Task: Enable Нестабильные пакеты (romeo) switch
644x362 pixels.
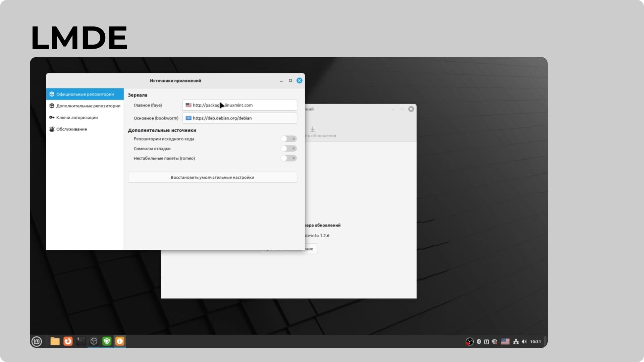Action: tap(288, 158)
